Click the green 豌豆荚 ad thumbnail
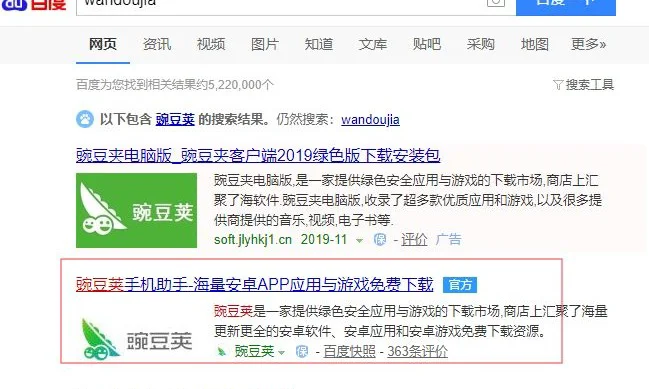The image size is (649, 389). point(137,211)
